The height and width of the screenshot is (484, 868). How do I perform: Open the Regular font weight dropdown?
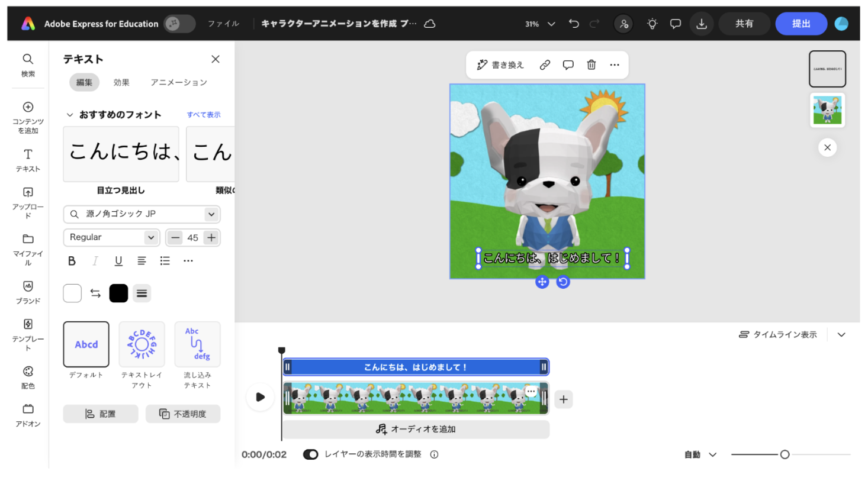(x=111, y=237)
